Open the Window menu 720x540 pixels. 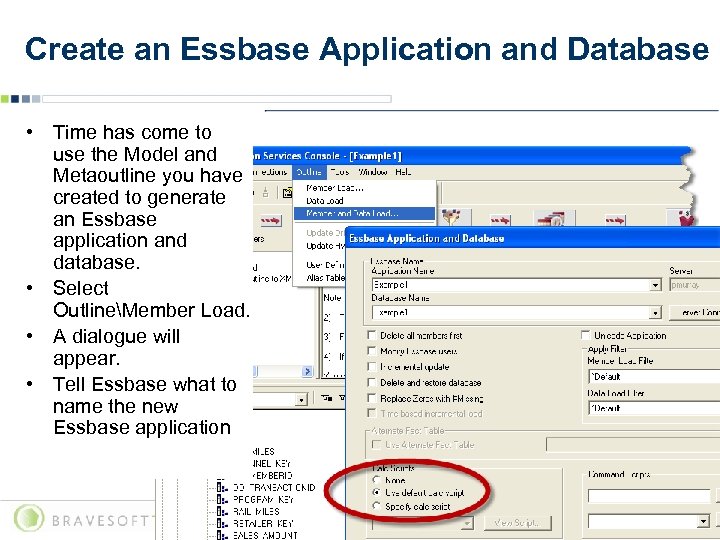click(372, 172)
